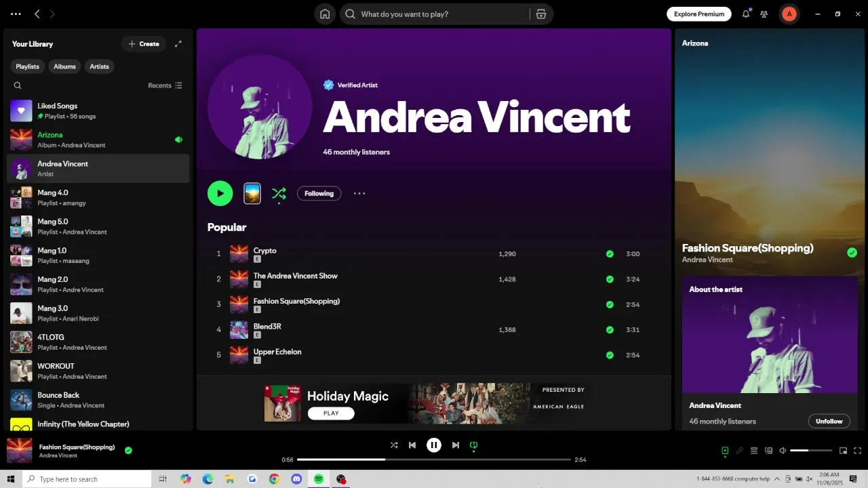Open WORKOUT playlist in library
The image size is (868, 488).
pyautogui.click(x=98, y=371)
